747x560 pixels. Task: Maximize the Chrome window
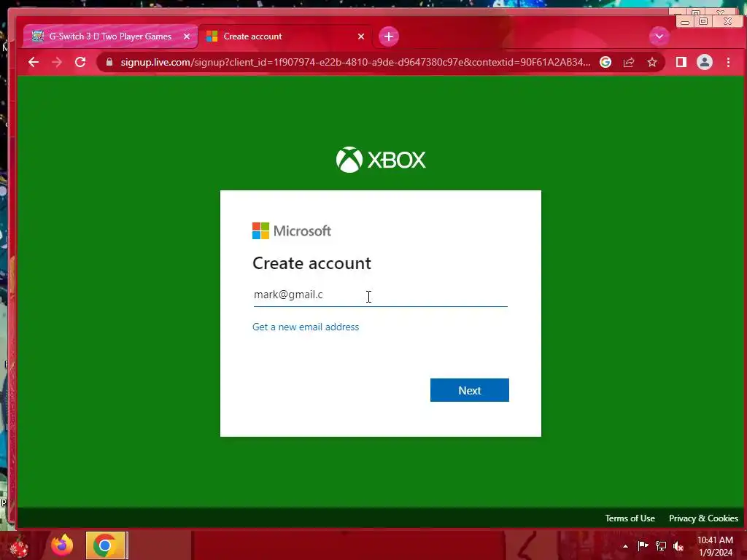coord(703,21)
